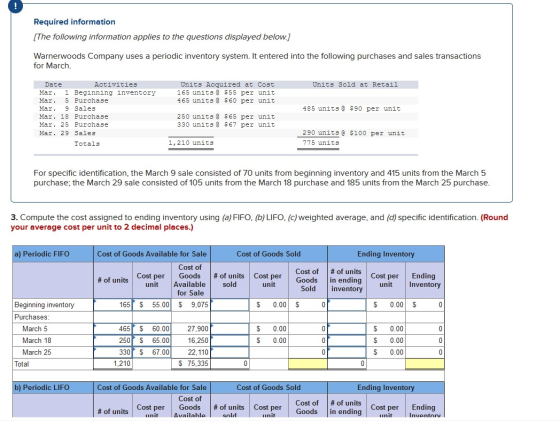The height and width of the screenshot is (421, 560).
Task: Click March 18 cost per unit 65.00
Action: click(x=152, y=340)
